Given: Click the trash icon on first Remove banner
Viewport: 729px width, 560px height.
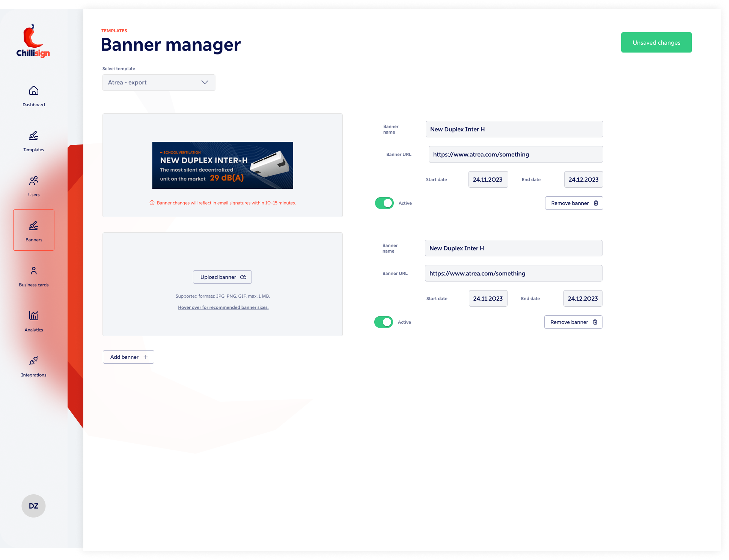Looking at the screenshot, I should point(596,203).
